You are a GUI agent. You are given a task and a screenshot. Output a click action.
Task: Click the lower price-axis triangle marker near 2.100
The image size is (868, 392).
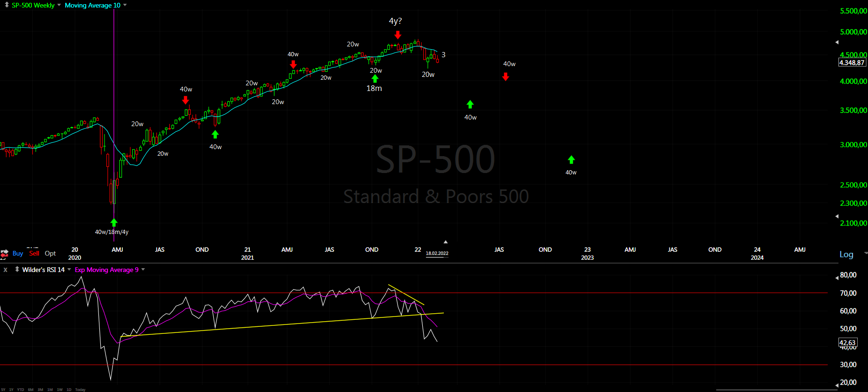(837, 216)
